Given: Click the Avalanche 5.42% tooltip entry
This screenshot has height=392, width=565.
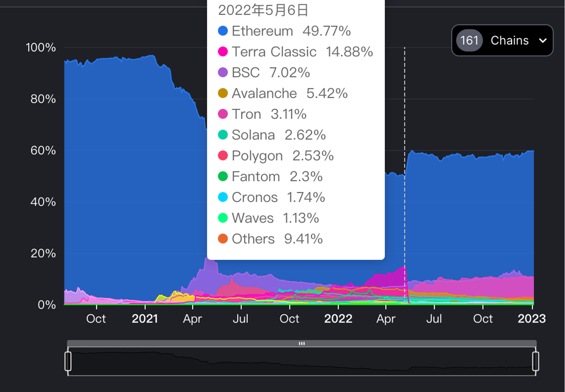Looking at the screenshot, I should click(283, 93).
